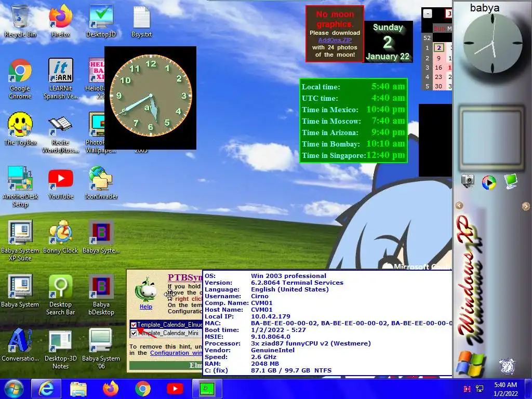Click the Boot time value 1/2/2022 - 5:27

pos(278,330)
